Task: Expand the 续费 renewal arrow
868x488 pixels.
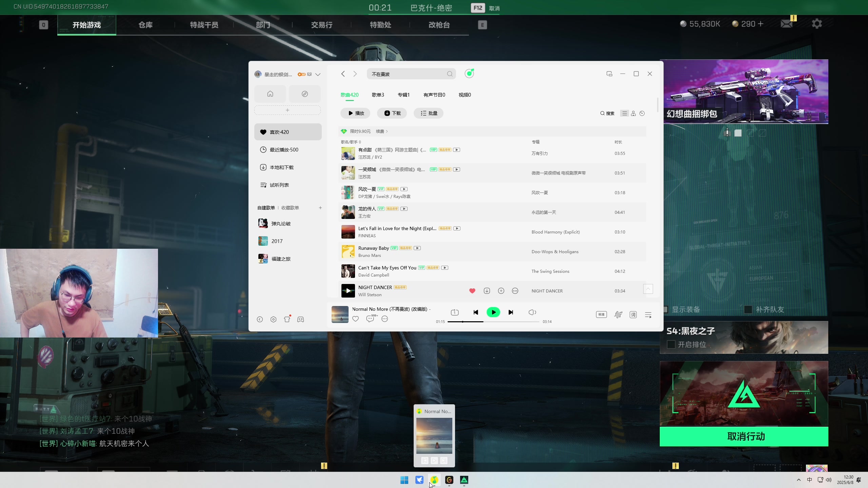Action: click(x=382, y=131)
